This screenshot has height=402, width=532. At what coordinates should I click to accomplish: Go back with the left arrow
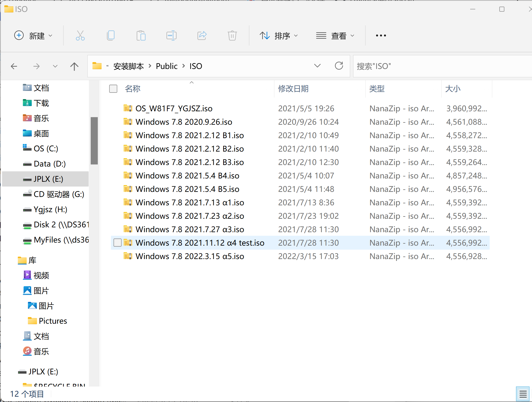tap(14, 66)
